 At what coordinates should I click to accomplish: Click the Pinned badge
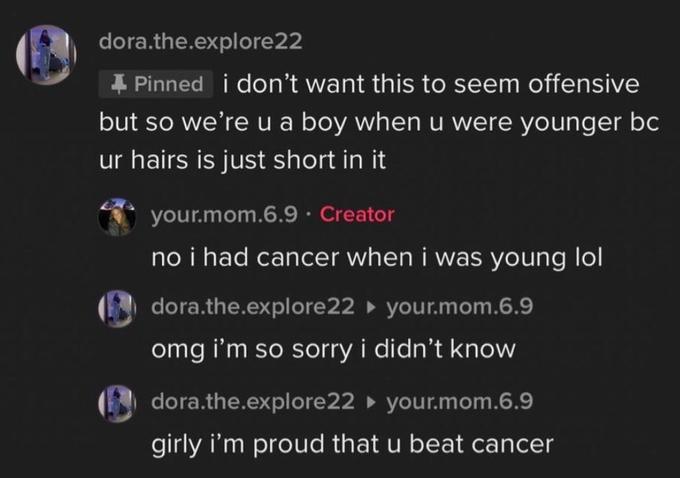pyautogui.click(x=156, y=84)
